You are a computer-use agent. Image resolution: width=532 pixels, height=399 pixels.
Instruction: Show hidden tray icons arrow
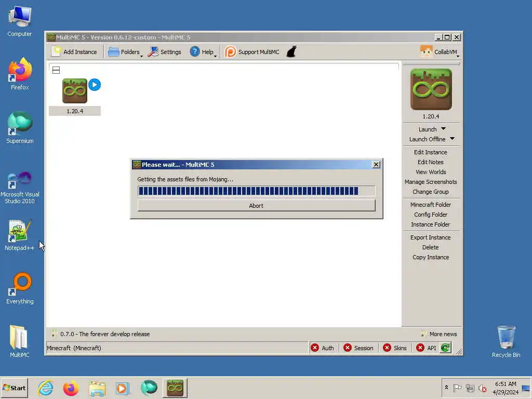pos(446,388)
